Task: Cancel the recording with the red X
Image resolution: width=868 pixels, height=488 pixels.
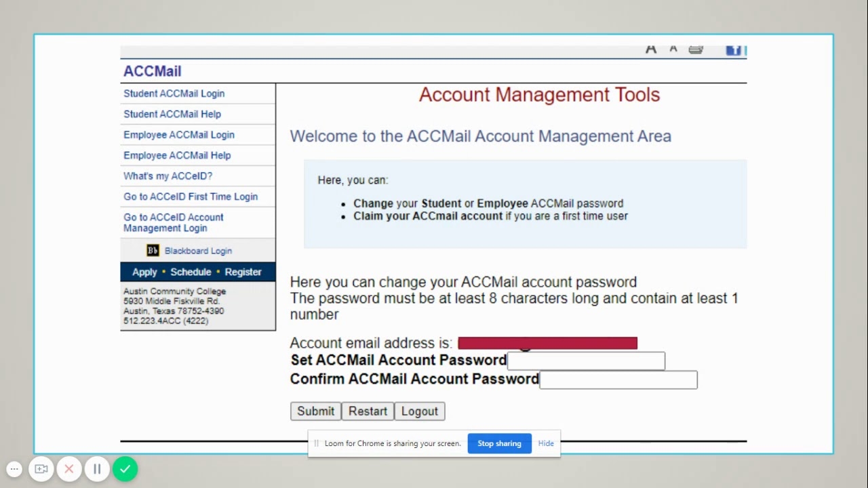Action: (x=69, y=469)
